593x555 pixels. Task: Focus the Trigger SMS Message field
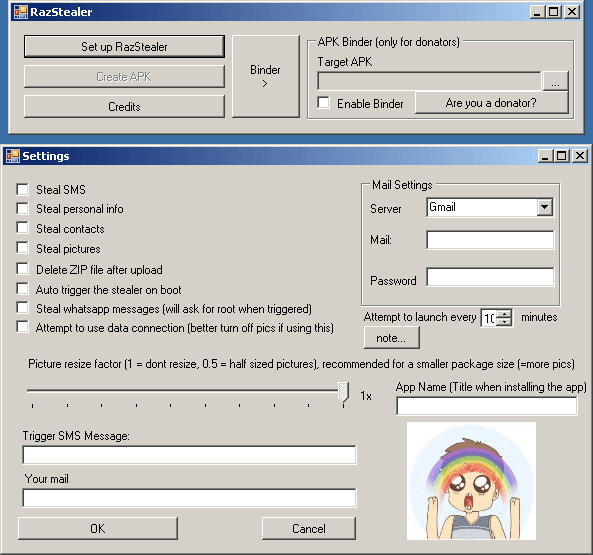189,455
